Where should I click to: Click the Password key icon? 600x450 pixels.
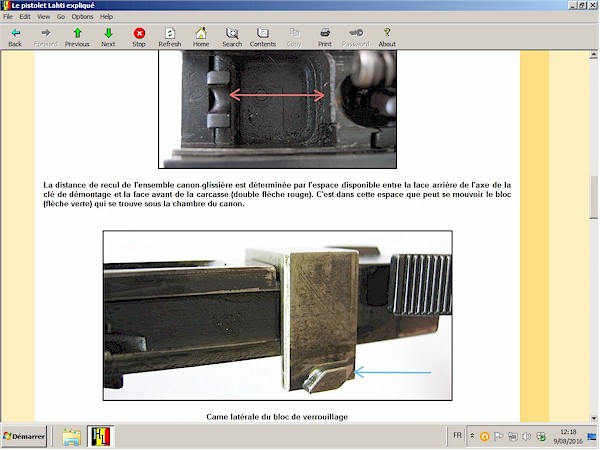point(356,33)
